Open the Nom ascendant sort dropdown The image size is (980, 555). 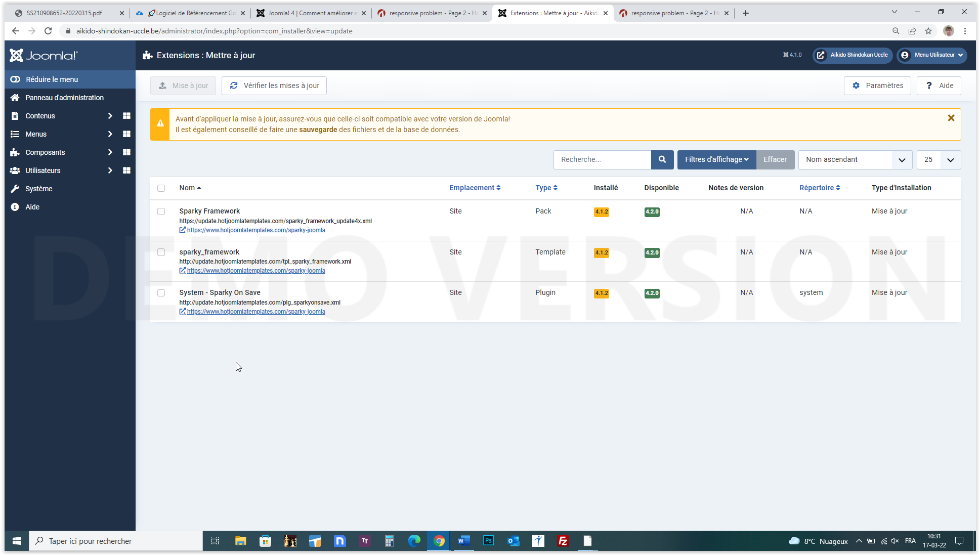click(x=855, y=159)
